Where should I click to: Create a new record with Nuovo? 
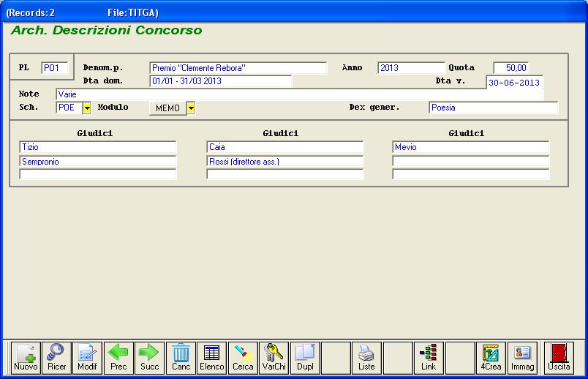pyautogui.click(x=26, y=358)
